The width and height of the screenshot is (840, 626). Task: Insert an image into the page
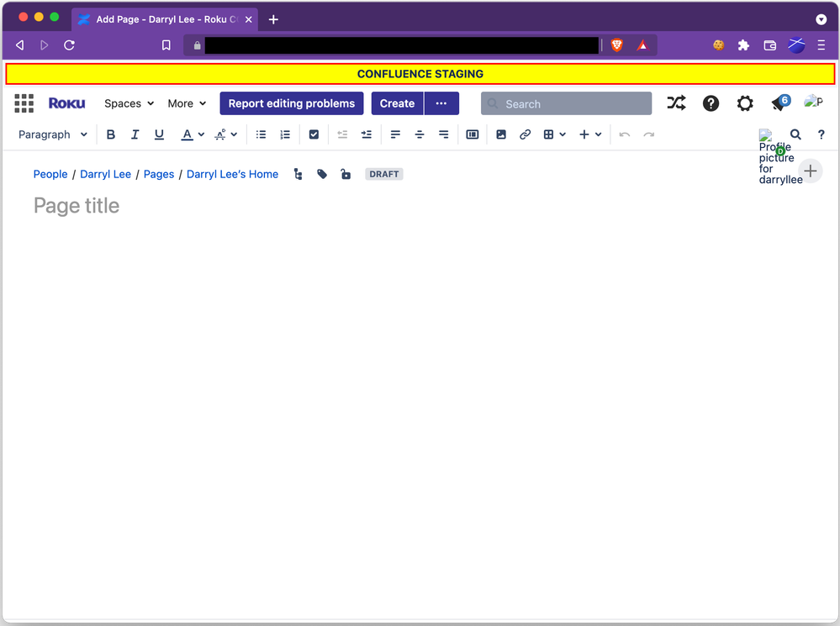(501, 134)
